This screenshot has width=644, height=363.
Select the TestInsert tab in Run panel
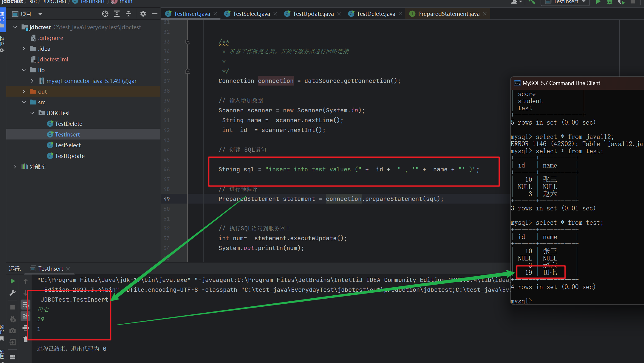51,269
